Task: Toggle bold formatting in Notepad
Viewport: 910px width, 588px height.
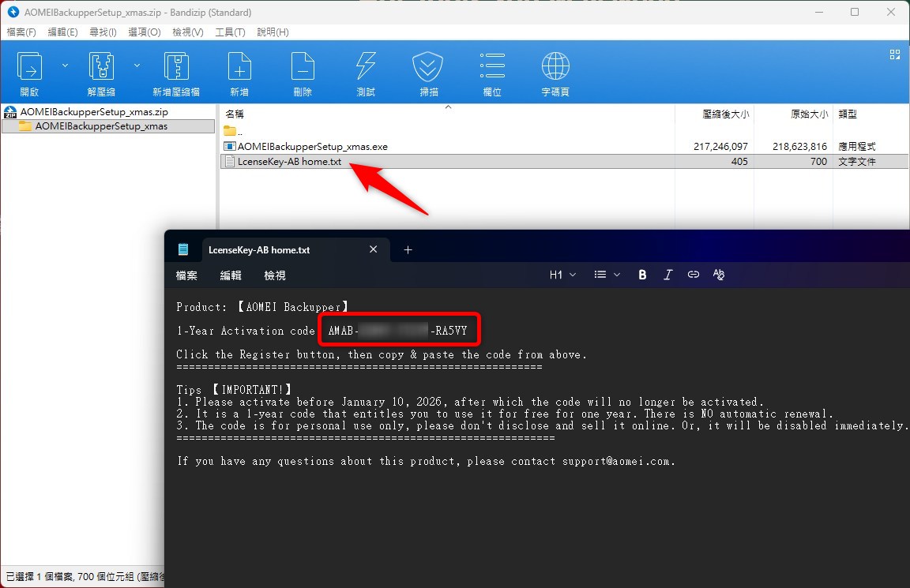Action: 642,275
